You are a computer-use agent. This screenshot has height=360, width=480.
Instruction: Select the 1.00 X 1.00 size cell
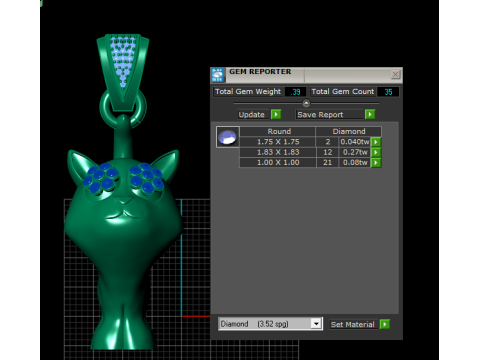[278, 163]
